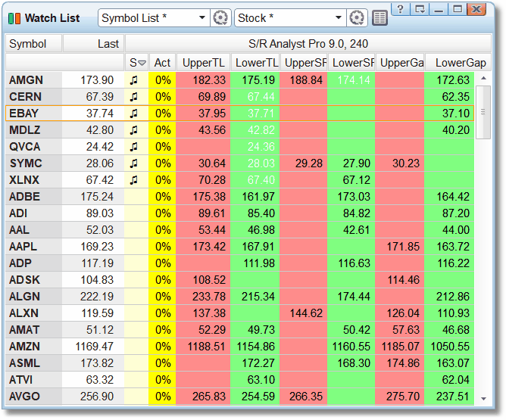This screenshot has height=420, width=506.
Task: Click the UpperGa column header
Action: 400,63
